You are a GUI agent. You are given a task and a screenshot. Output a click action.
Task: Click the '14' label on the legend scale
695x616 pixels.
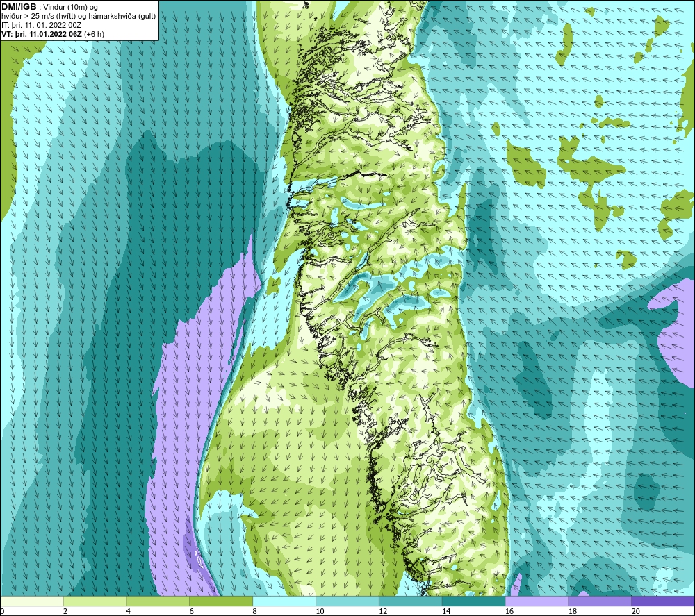[x=446, y=611]
